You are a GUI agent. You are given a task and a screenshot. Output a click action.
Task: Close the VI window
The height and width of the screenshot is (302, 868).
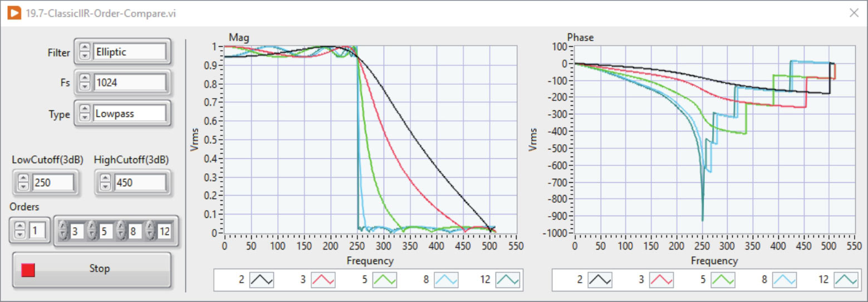[x=854, y=13]
